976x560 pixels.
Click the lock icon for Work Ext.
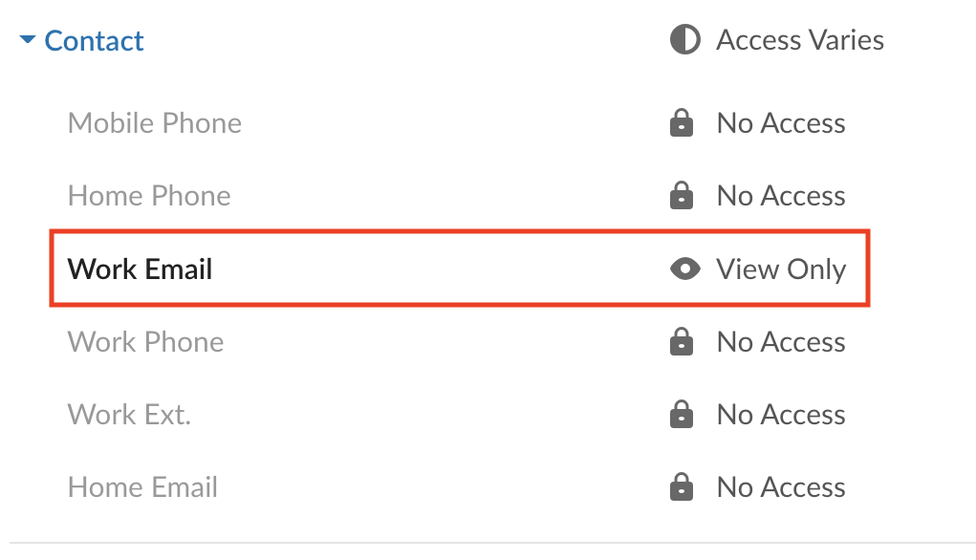tap(682, 415)
